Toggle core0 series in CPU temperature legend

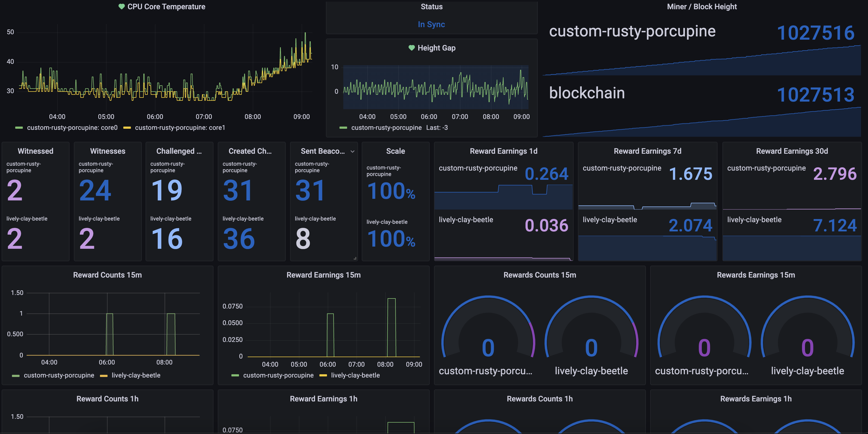click(x=72, y=128)
